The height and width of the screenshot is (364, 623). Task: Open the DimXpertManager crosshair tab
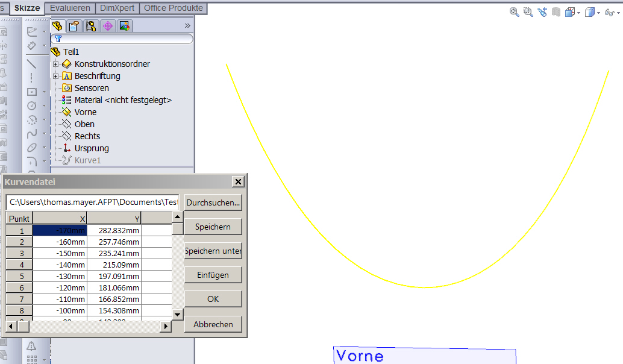[x=108, y=27]
